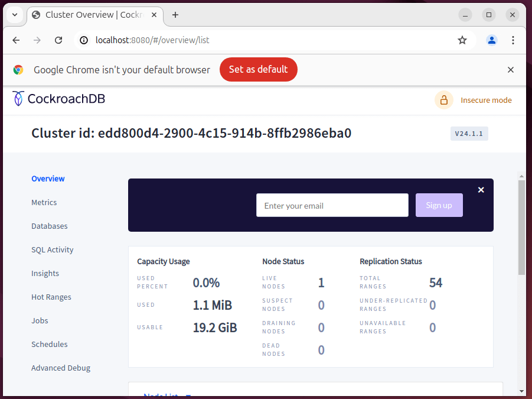
Task: Open the Jobs page
Action: pos(40,320)
